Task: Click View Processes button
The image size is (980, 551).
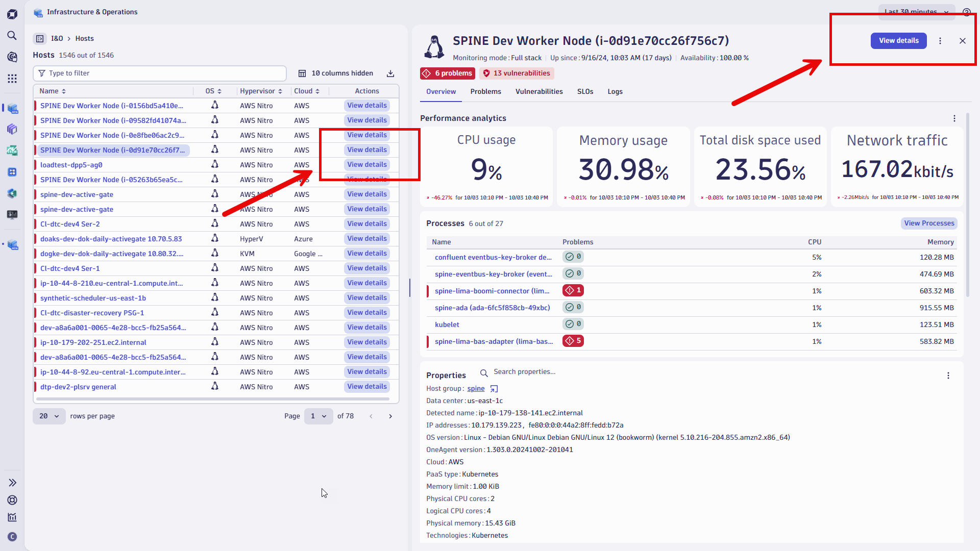Action: click(929, 223)
